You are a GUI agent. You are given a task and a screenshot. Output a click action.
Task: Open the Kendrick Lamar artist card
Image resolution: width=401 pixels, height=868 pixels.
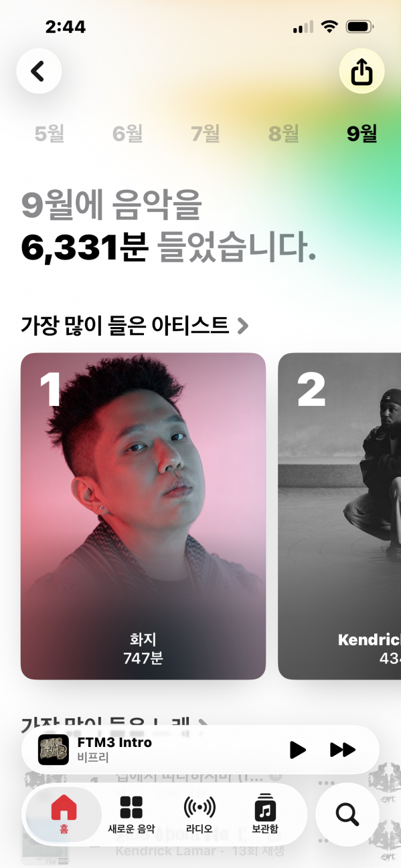339,516
